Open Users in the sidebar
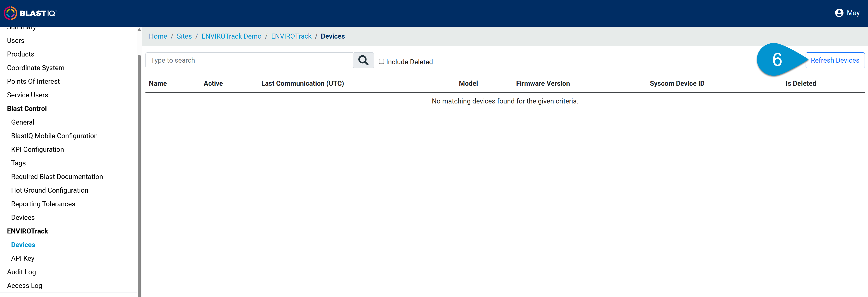The width and height of the screenshot is (868, 297). (15, 40)
